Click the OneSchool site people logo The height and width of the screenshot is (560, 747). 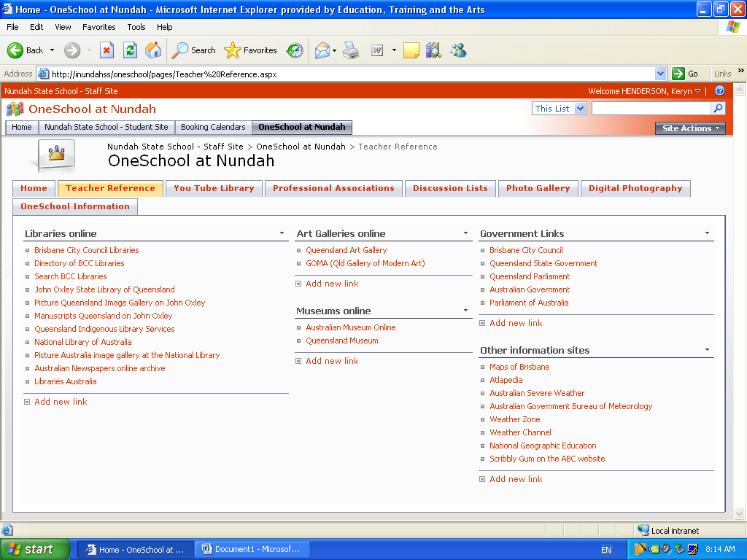[15, 109]
